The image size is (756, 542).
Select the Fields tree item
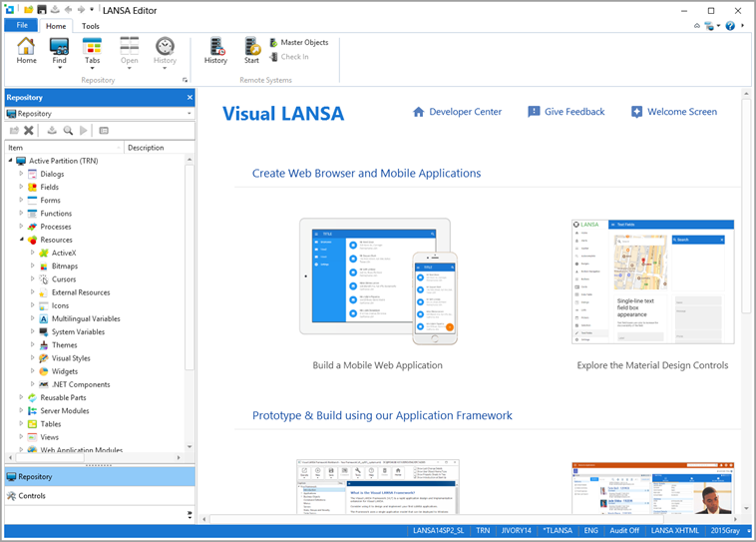tap(49, 188)
